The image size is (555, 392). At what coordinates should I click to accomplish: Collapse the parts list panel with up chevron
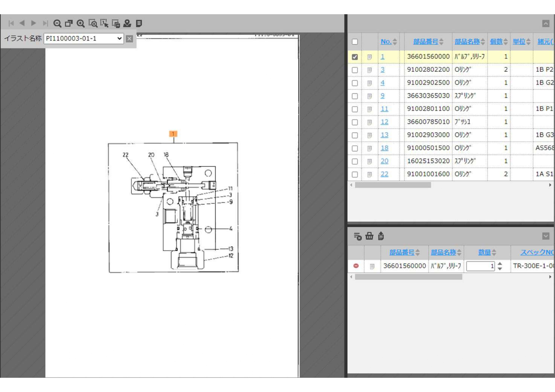546,23
